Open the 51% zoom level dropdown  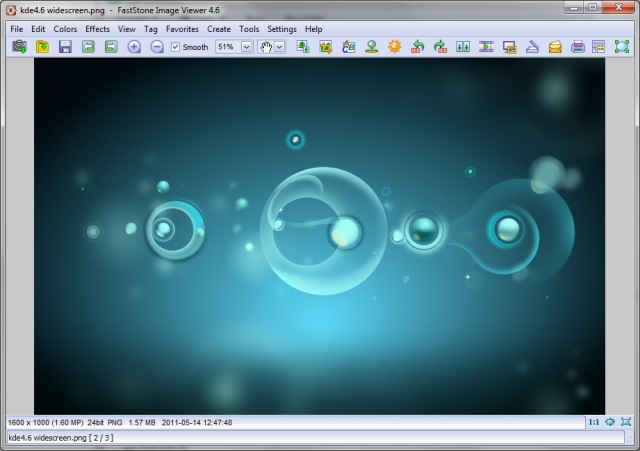coord(247,47)
